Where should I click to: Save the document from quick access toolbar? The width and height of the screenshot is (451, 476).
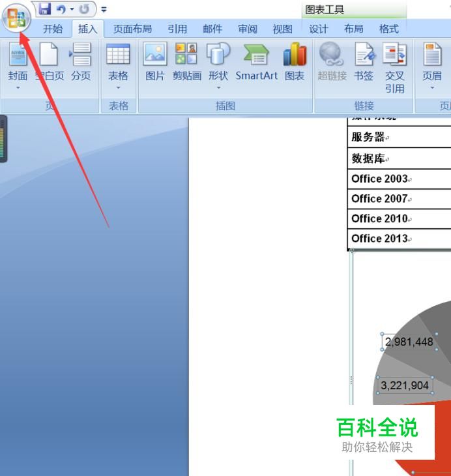point(45,9)
